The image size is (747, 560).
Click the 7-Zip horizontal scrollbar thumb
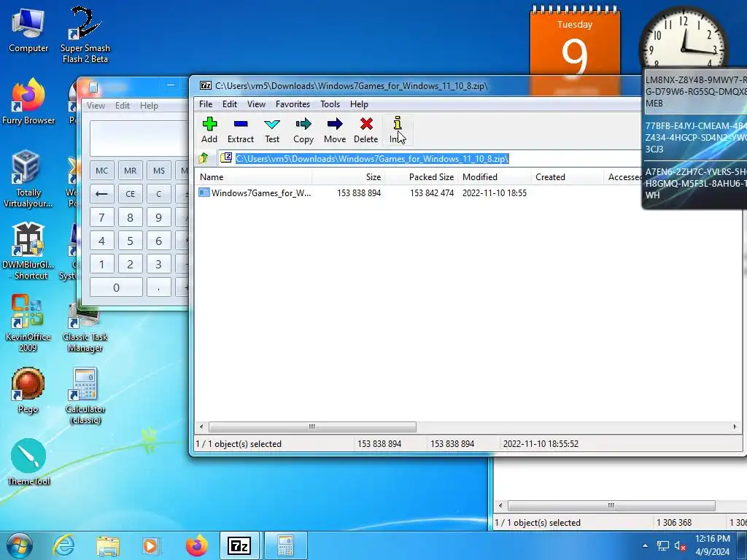pos(312,427)
